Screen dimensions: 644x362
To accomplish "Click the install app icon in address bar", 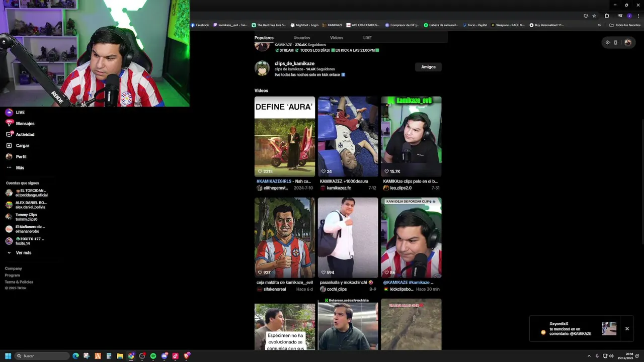I will (x=586, y=16).
